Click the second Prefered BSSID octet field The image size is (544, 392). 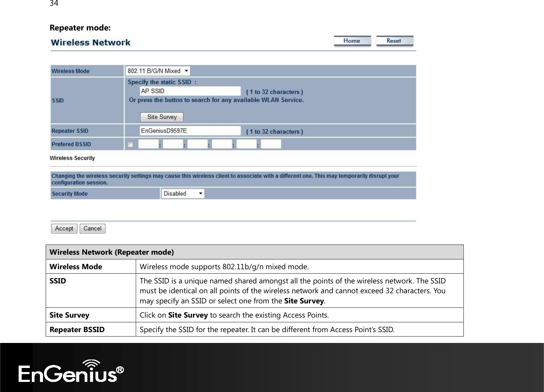pos(173,144)
